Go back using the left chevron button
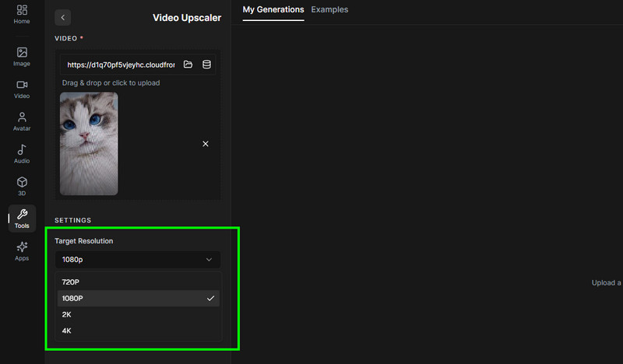This screenshot has height=364, width=623. click(x=63, y=17)
